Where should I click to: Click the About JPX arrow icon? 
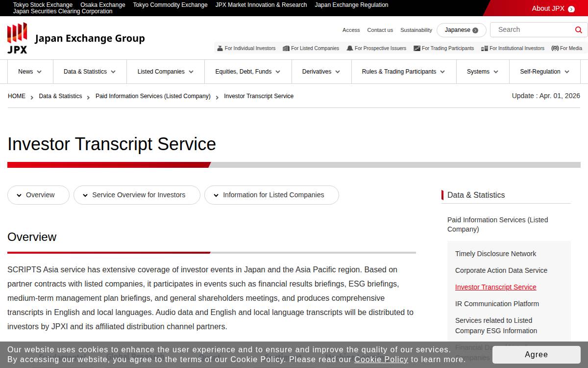571,9
